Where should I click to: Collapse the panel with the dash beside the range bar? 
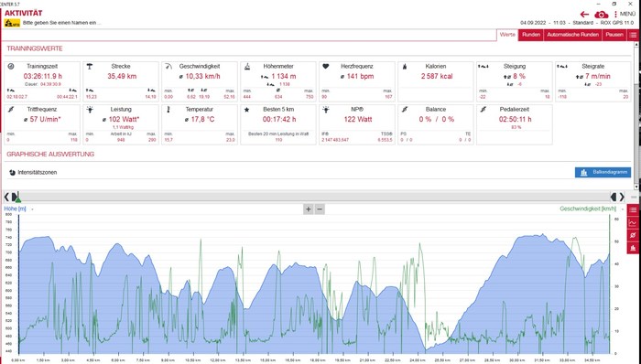point(634,198)
